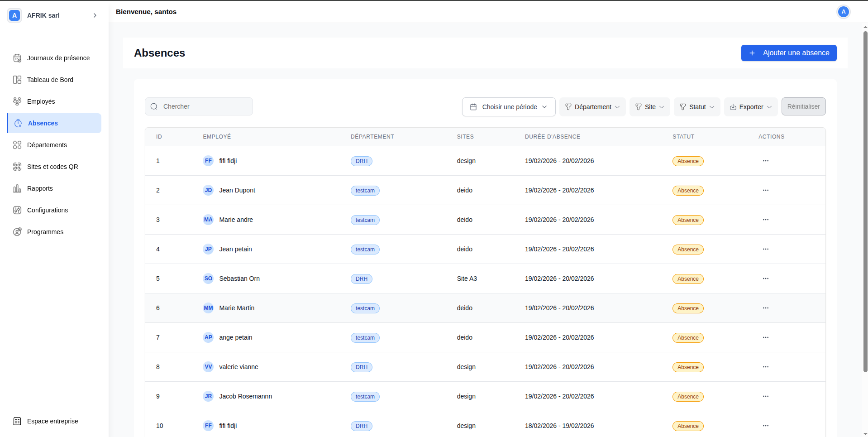This screenshot has width=868, height=437.
Task: Click the Sites et codes QR icon
Action: [x=17, y=167]
